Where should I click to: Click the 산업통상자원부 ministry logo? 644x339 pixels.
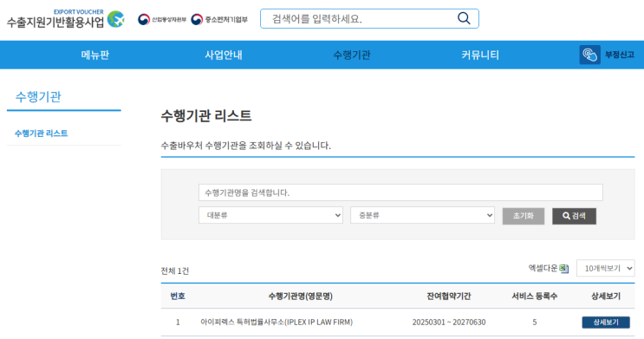(162, 19)
